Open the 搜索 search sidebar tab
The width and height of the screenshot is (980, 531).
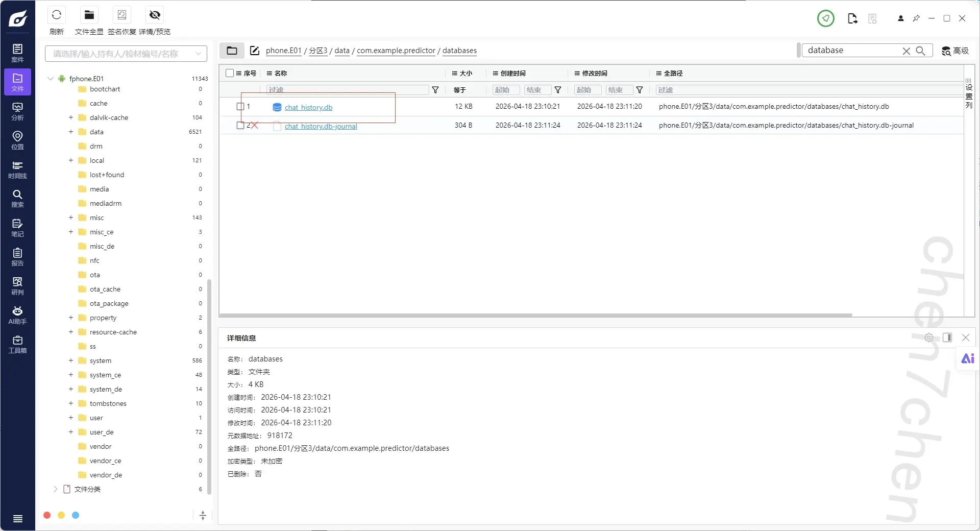click(x=17, y=198)
